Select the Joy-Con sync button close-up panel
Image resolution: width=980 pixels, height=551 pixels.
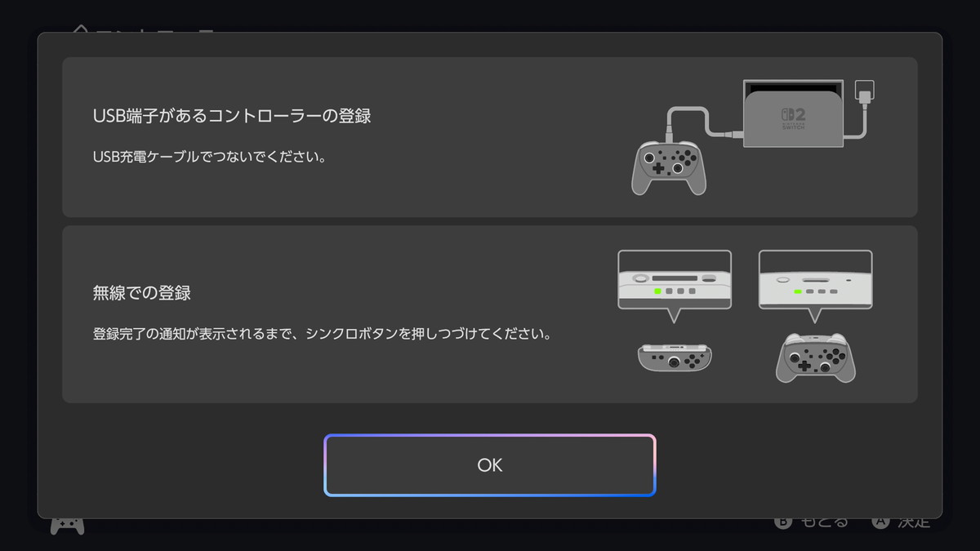coord(675,280)
